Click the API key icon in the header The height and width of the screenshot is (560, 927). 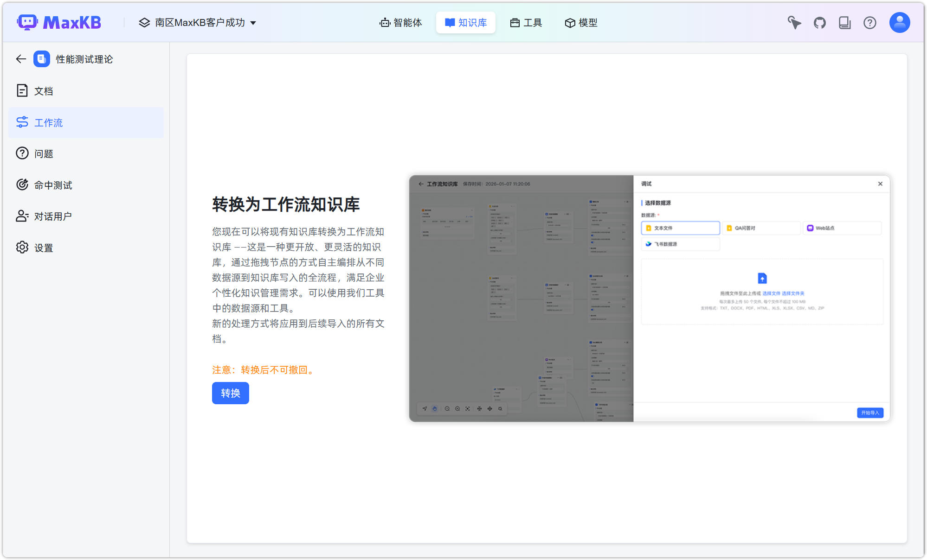(x=794, y=22)
